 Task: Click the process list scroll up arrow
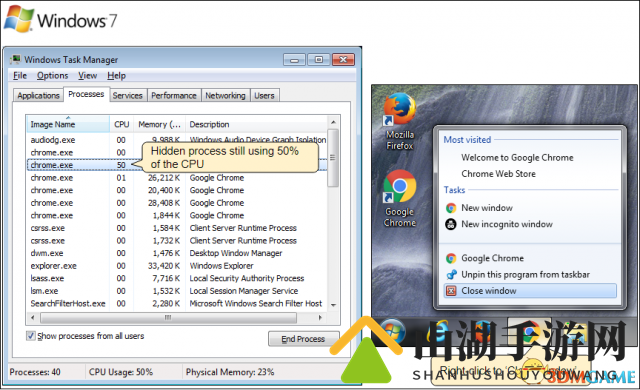(x=333, y=122)
